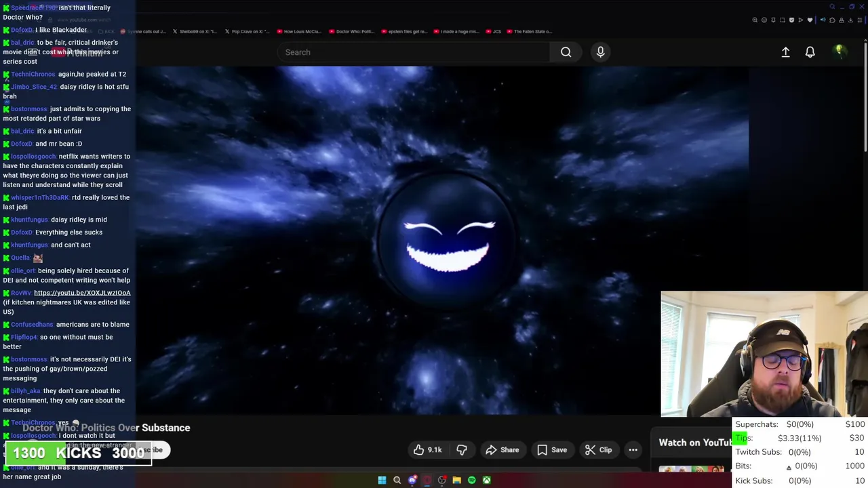Dislike the video
Image resolution: width=868 pixels, height=488 pixels.
462,450
